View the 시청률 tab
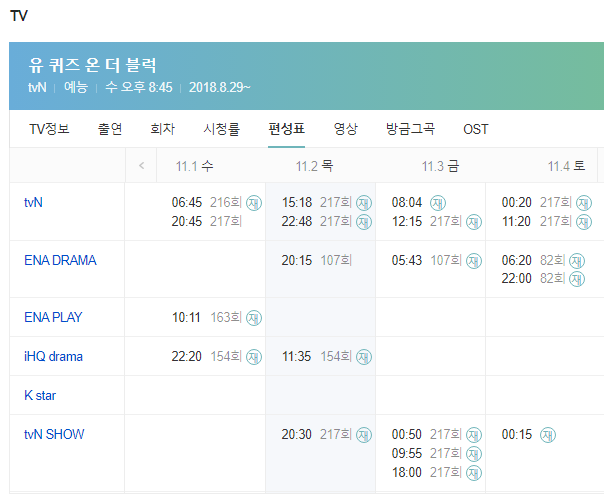The image size is (604, 496). [221, 129]
